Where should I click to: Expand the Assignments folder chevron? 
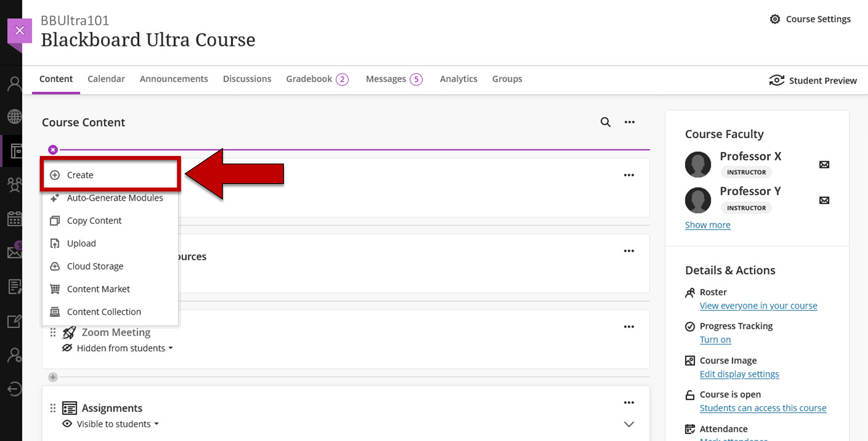[629, 424]
